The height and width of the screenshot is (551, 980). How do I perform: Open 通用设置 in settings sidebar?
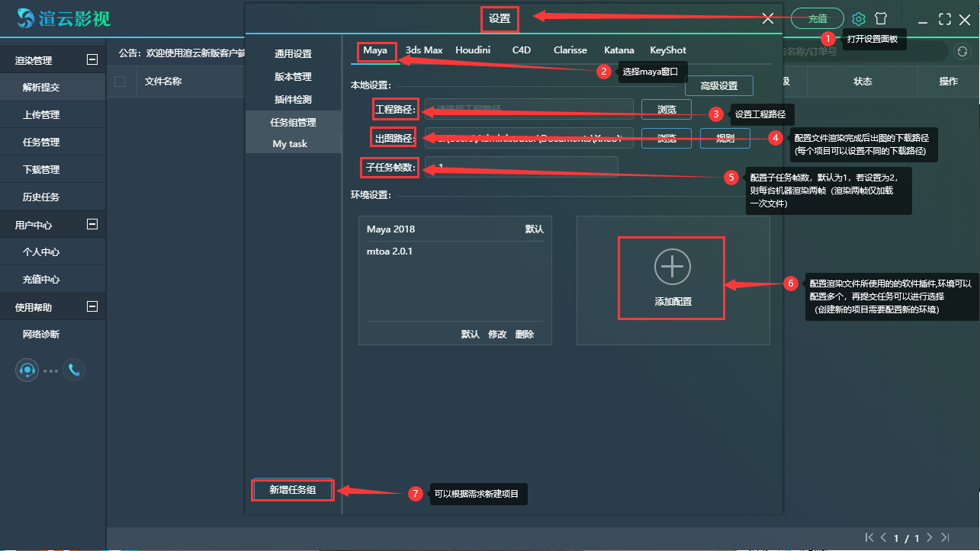click(294, 54)
